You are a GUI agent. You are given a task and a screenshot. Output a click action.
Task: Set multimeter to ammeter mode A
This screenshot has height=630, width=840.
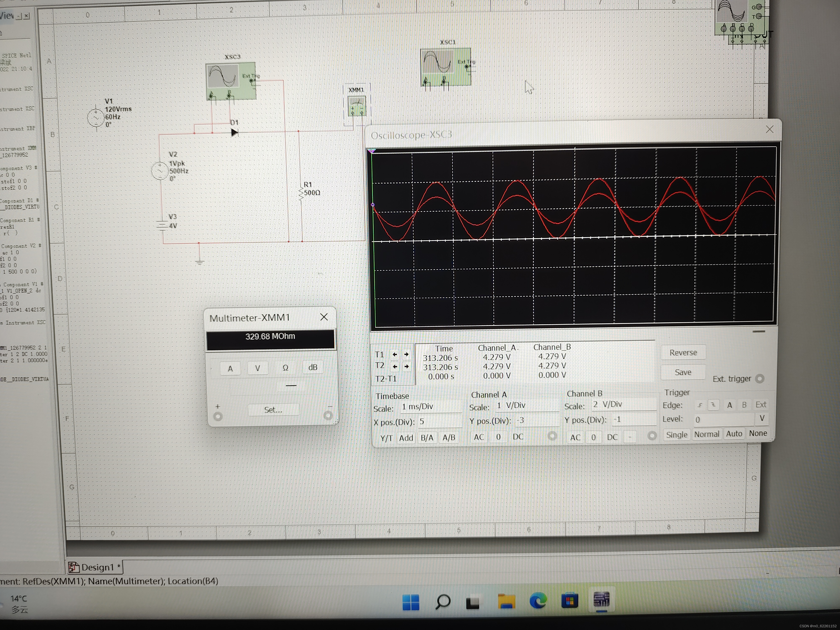[230, 368]
